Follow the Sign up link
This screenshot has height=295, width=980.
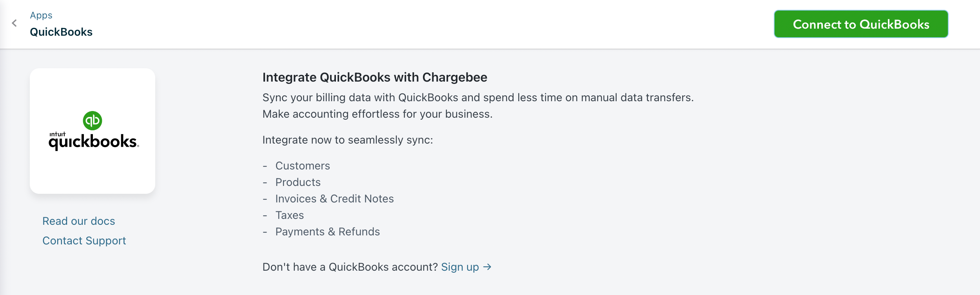[x=460, y=267]
